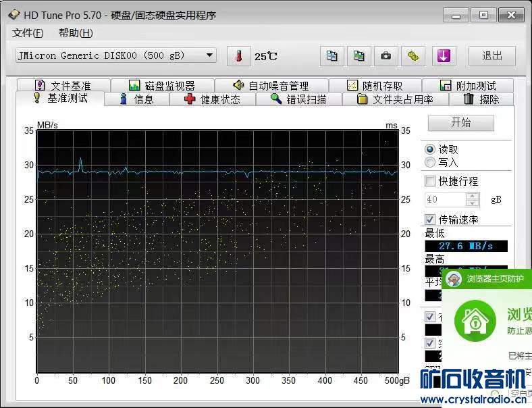
Task: Uncheck the 传输速率 checkbox
Action: [x=430, y=220]
